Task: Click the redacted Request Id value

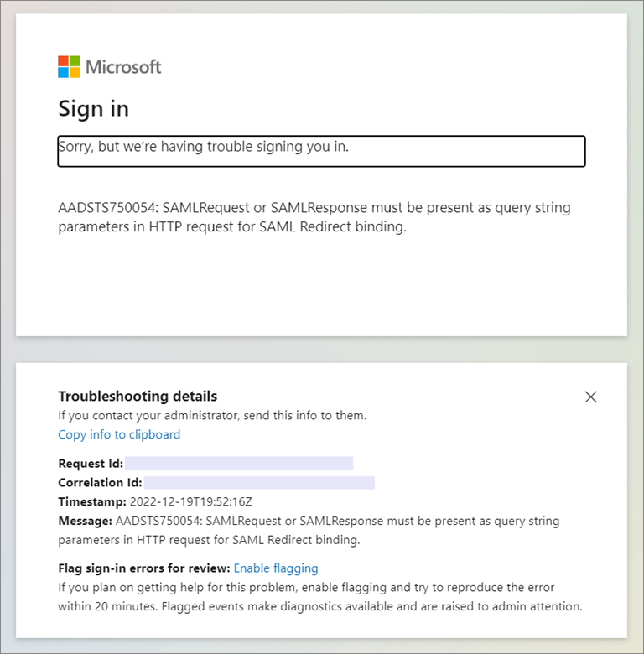Action: (239, 464)
